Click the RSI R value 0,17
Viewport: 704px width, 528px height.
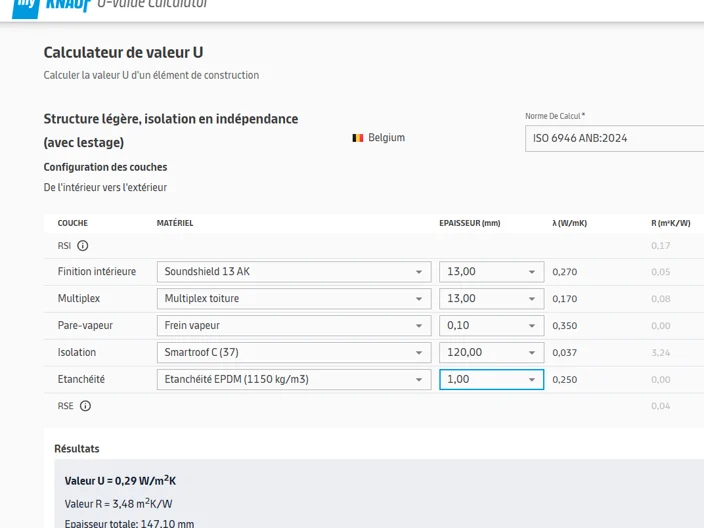(x=661, y=246)
